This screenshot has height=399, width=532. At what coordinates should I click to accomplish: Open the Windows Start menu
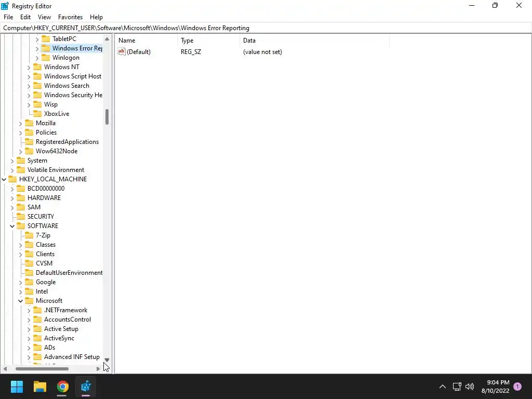tap(17, 387)
